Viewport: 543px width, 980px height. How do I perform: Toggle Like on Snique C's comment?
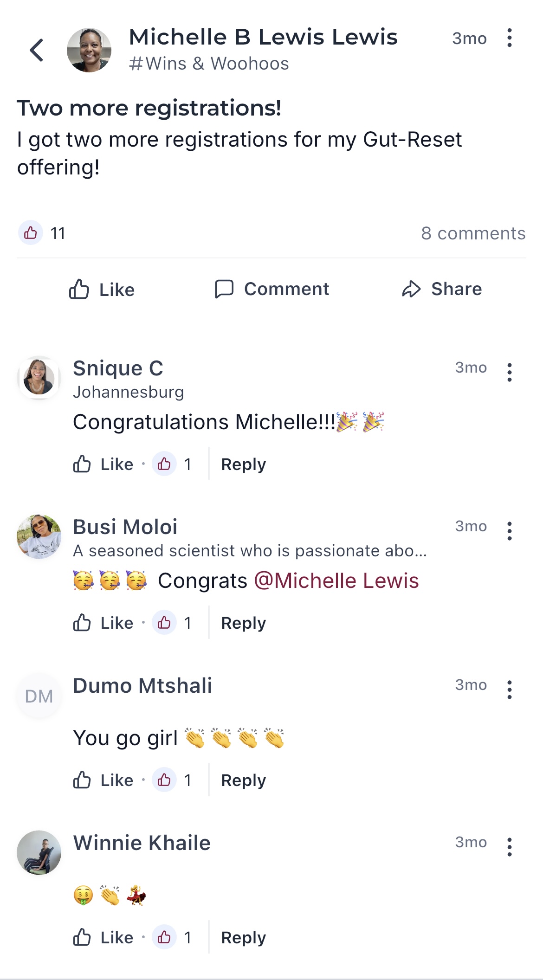click(x=103, y=464)
